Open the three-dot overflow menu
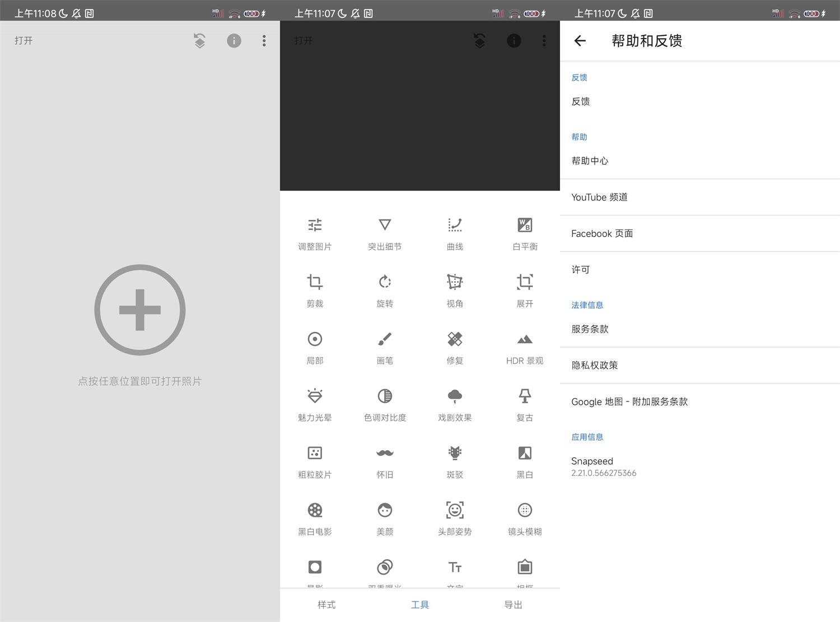Screen dimensions: 840x622 (544, 40)
